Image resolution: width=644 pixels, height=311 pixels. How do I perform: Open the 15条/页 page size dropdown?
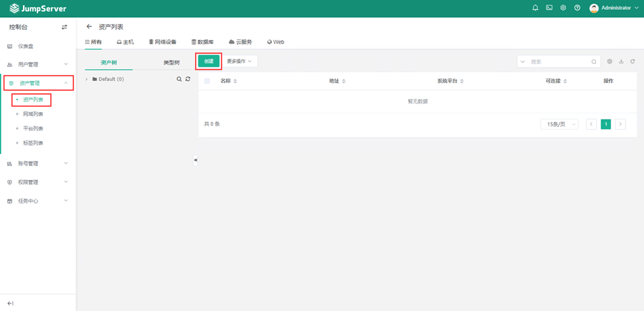(x=559, y=124)
